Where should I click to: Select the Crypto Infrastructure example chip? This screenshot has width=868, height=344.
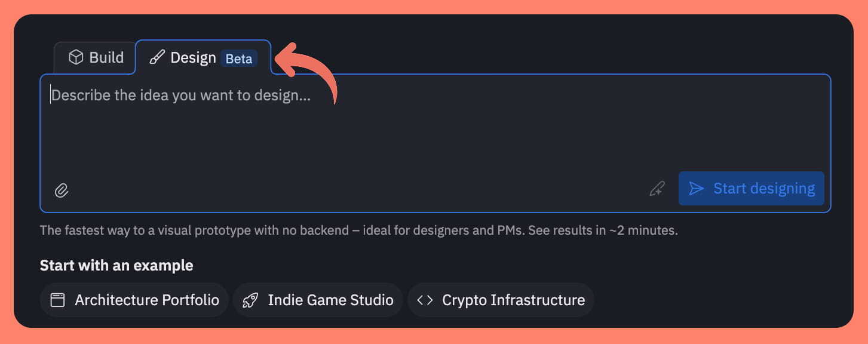(501, 300)
